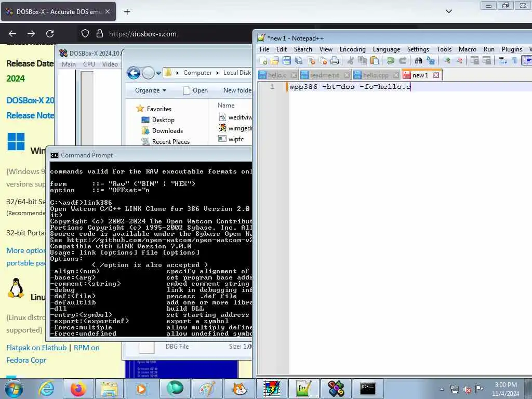Viewport: 532px width, 399px height.
Task: Click the Cut scissors icon in Notepad++
Action: [351, 61]
